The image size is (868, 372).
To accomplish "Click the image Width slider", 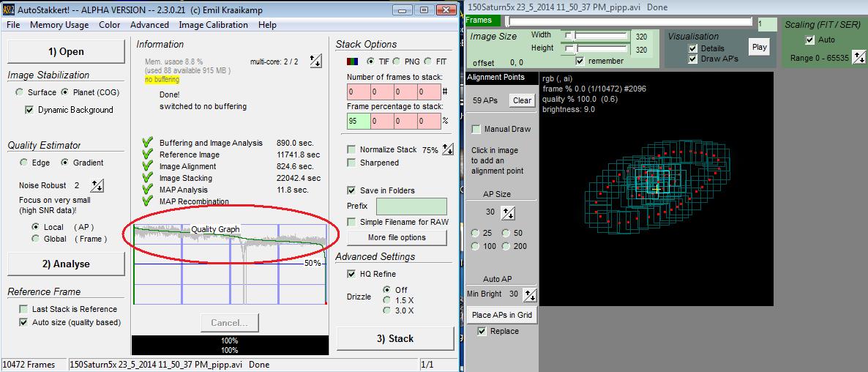I will tap(595, 35).
